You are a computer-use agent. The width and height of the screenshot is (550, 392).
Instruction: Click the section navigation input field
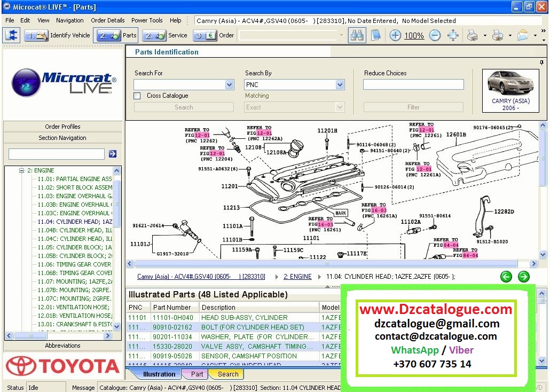pyautogui.click(x=57, y=154)
